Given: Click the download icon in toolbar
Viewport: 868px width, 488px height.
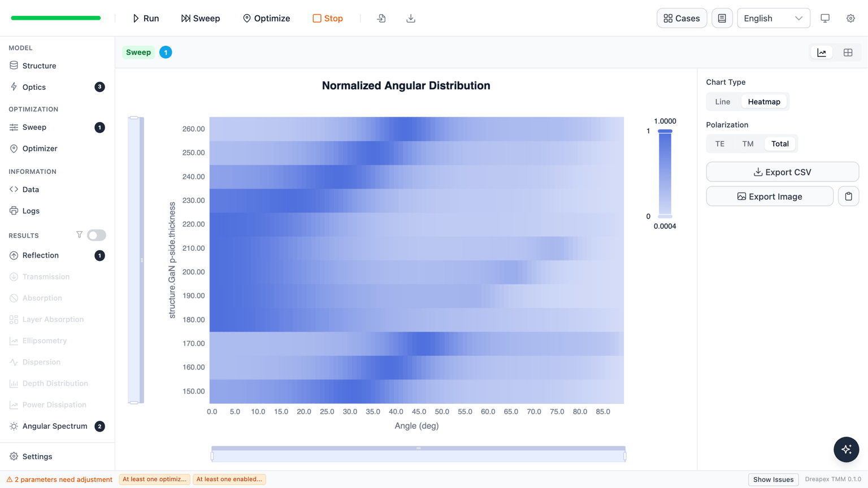Looking at the screenshot, I should 411,18.
